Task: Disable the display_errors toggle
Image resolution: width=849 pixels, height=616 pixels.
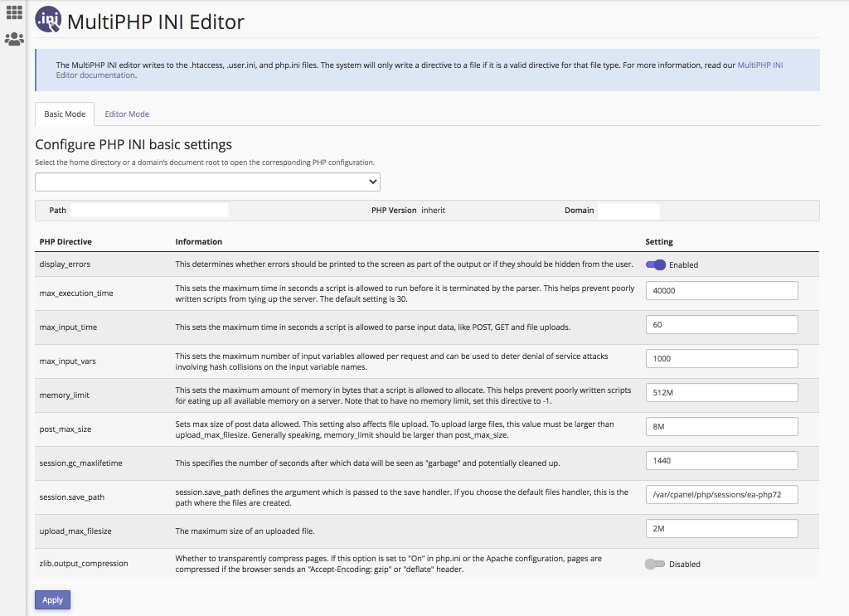Action: pyautogui.click(x=656, y=264)
